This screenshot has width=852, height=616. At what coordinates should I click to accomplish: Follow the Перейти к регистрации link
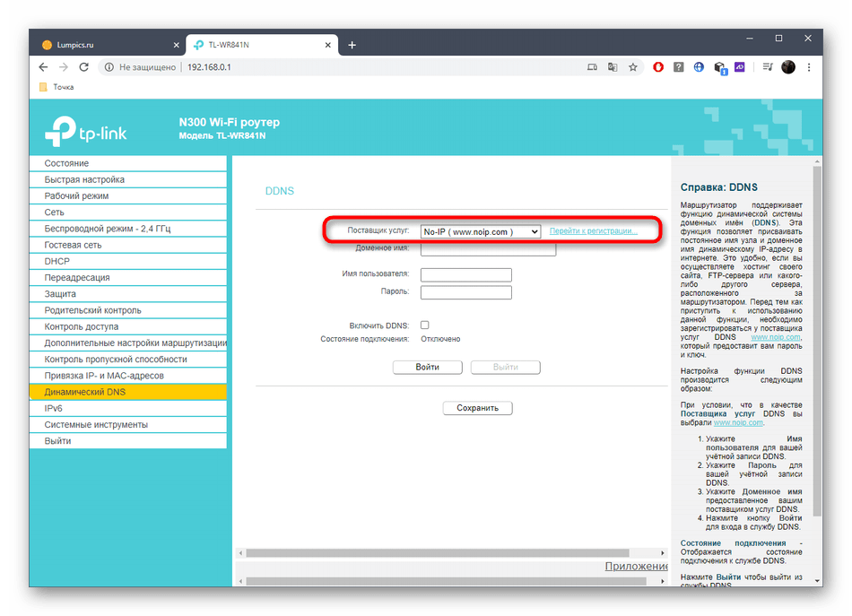click(x=593, y=231)
